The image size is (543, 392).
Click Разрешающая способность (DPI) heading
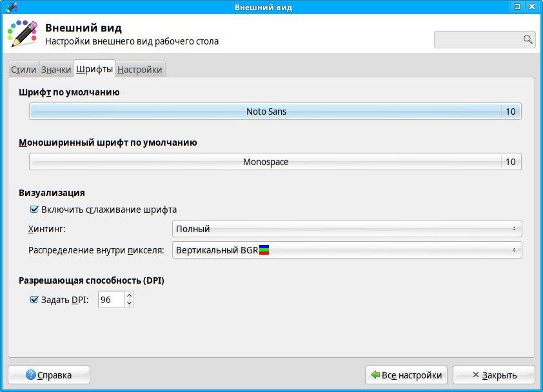[x=92, y=280]
